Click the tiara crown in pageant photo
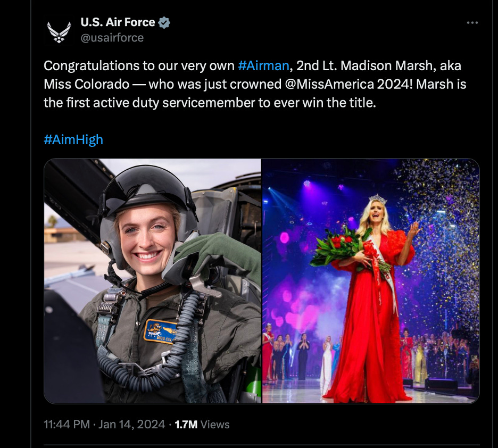The height and width of the screenshot is (448, 498). click(378, 199)
